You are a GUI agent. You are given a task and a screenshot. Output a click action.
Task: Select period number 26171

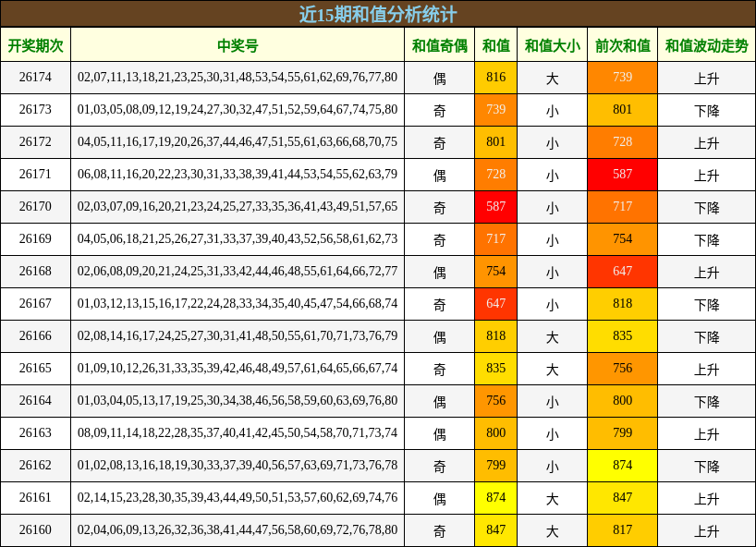point(35,174)
